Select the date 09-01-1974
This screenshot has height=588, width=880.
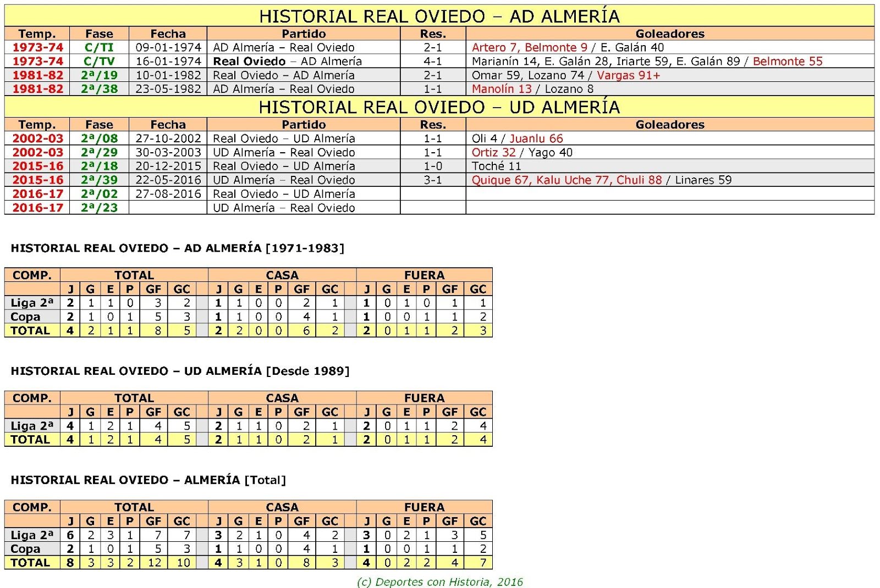168,47
